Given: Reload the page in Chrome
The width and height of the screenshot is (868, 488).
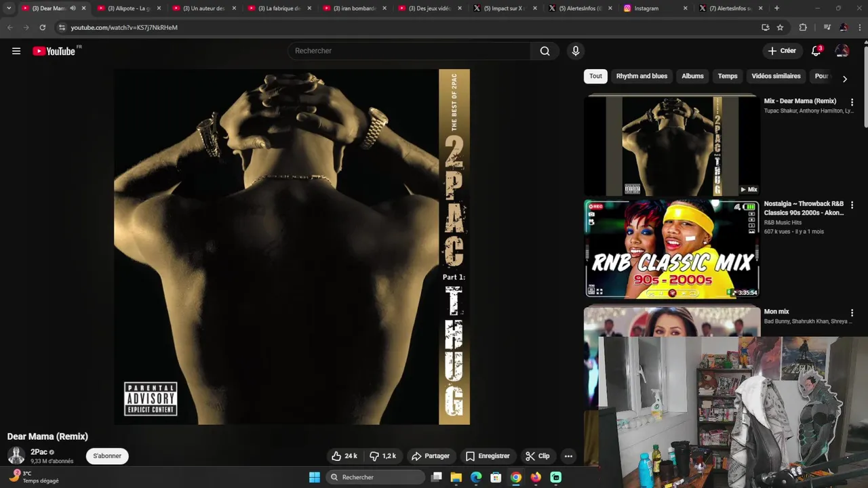Looking at the screenshot, I should coord(42,27).
